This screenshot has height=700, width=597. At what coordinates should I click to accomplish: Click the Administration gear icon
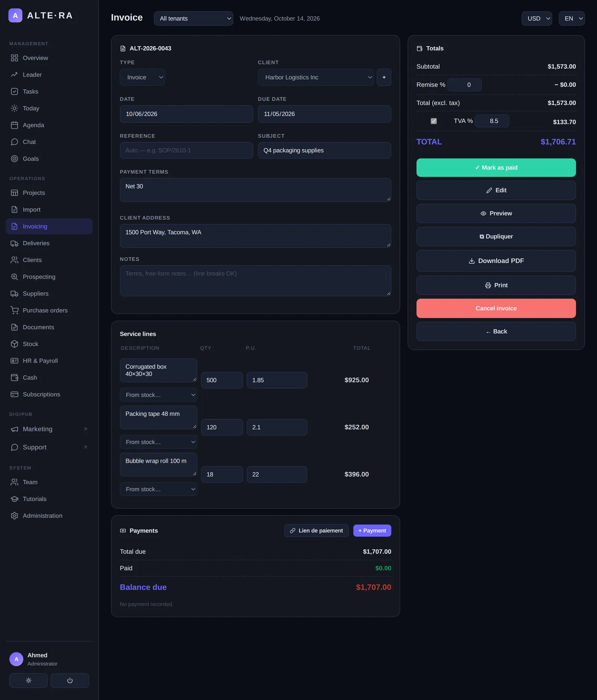point(14,516)
